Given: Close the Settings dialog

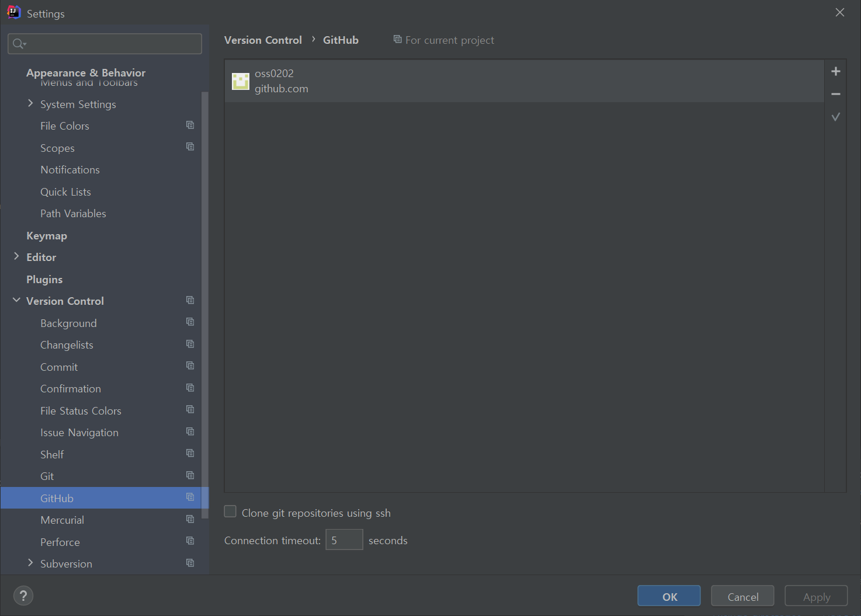Looking at the screenshot, I should click(840, 12).
